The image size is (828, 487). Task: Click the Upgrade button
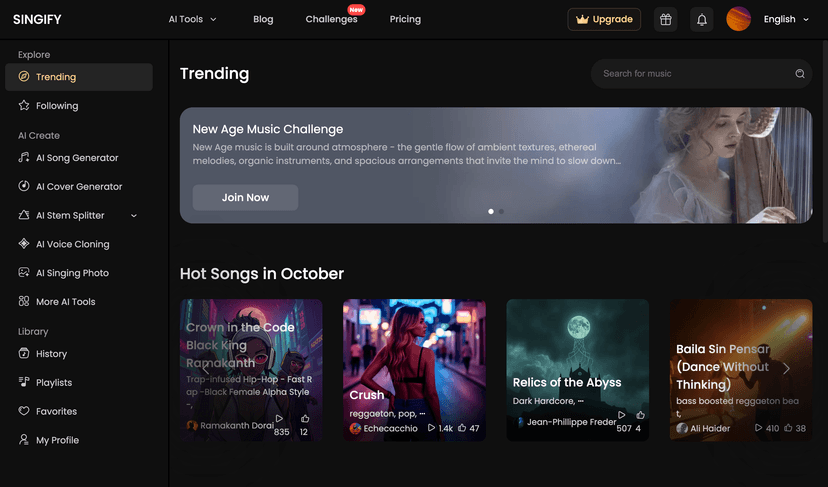tap(604, 20)
